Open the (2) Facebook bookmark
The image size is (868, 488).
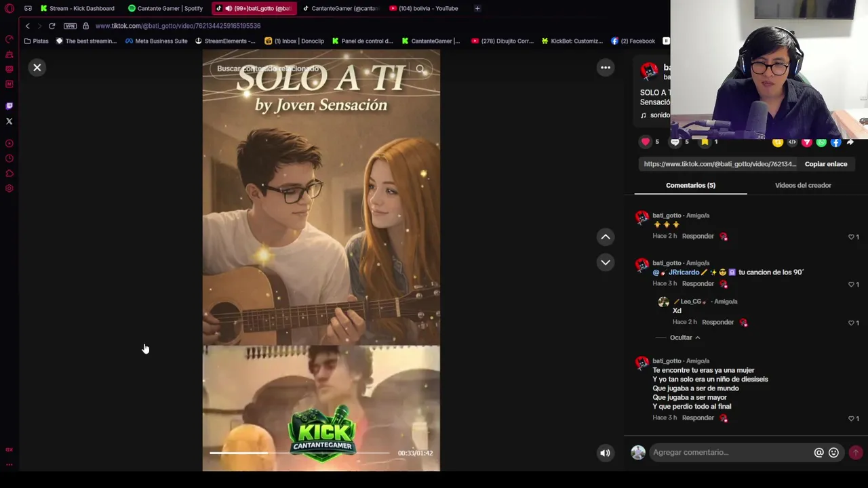coord(633,41)
